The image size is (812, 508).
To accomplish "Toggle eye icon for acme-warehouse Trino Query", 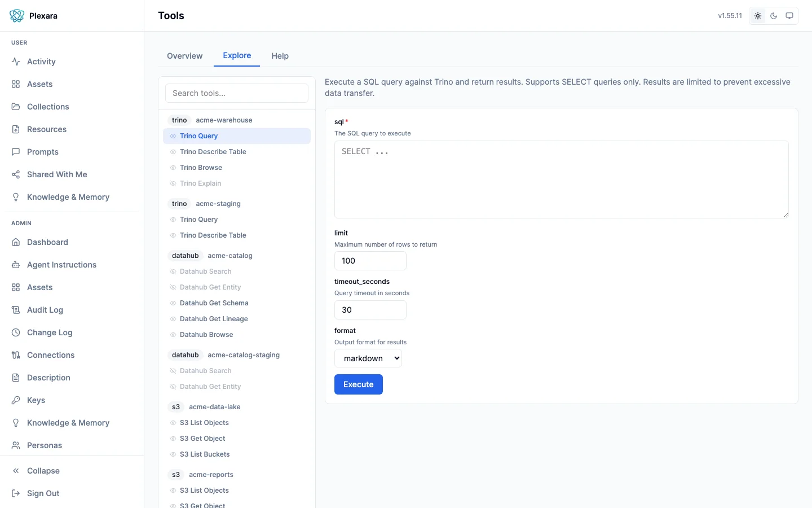I will pos(173,136).
